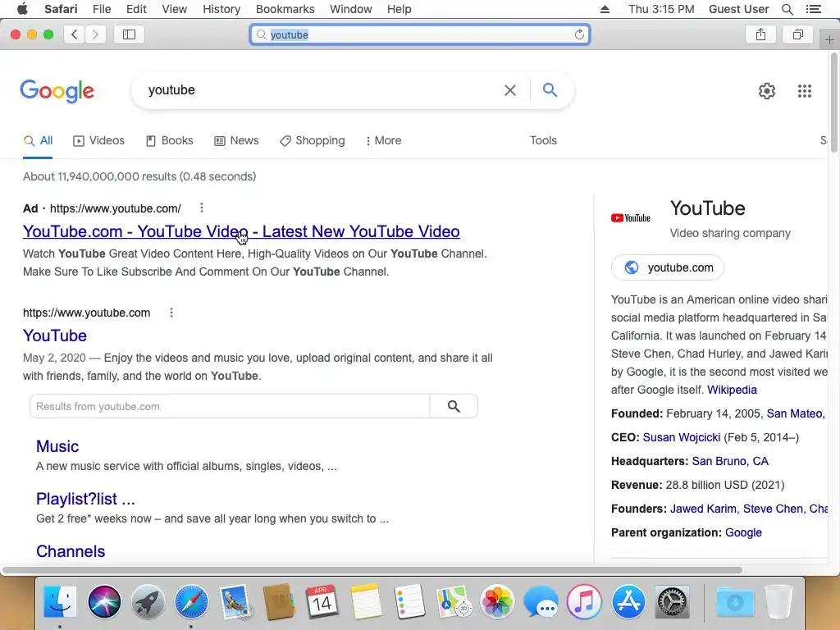
Task: Open the Google apps grid
Action: click(804, 91)
